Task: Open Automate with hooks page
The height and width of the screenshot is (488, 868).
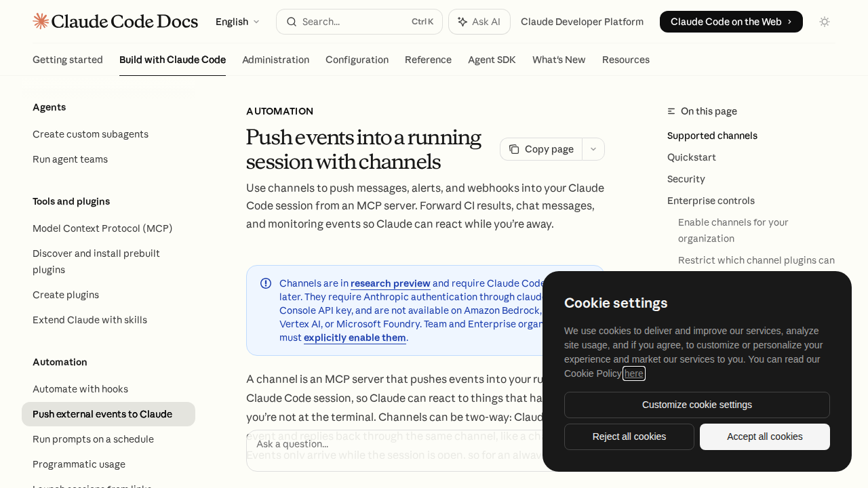Action: [80, 389]
